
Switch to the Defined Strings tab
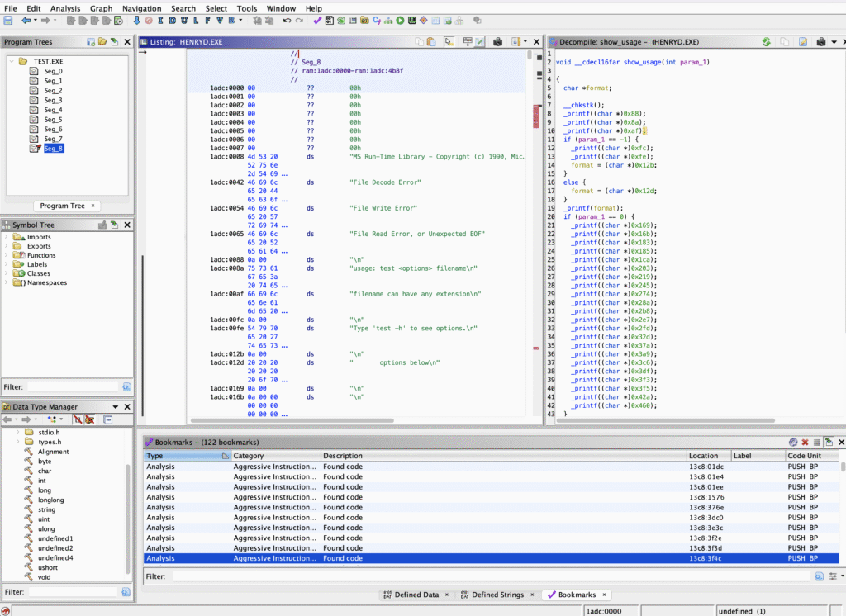tap(498, 595)
